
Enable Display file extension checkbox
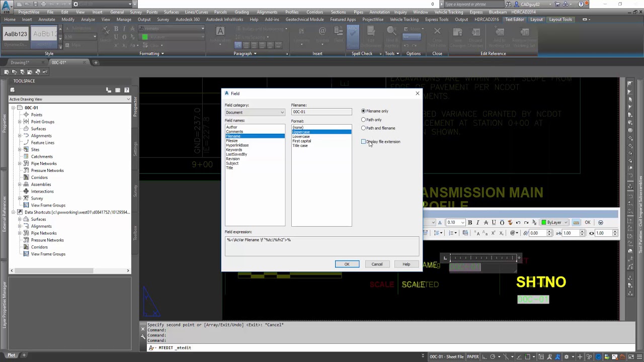click(x=363, y=142)
